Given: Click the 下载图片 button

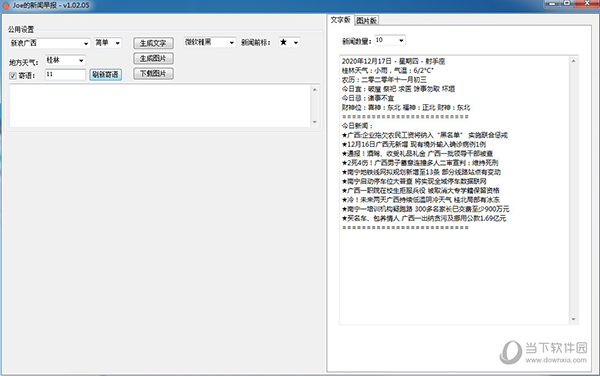Looking at the screenshot, I should (153, 73).
